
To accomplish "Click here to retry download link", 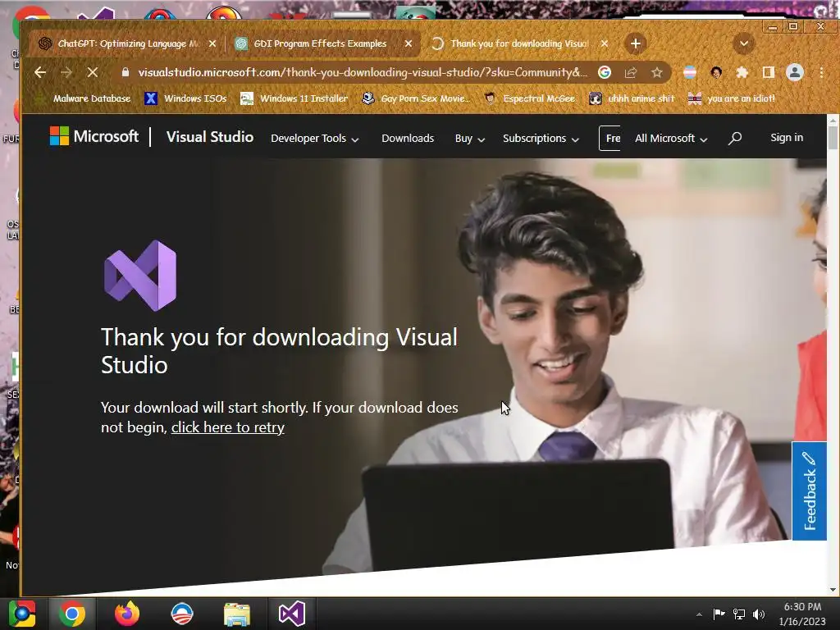I will 228,427.
